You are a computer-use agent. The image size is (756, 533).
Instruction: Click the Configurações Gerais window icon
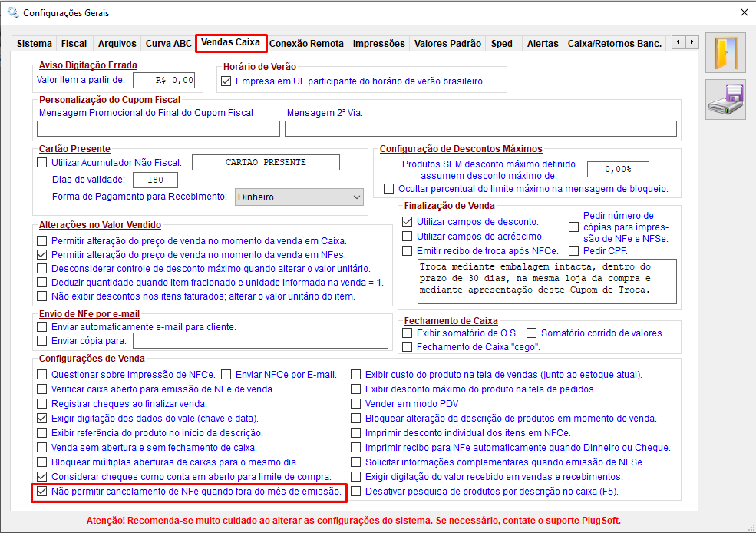point(12,12)
